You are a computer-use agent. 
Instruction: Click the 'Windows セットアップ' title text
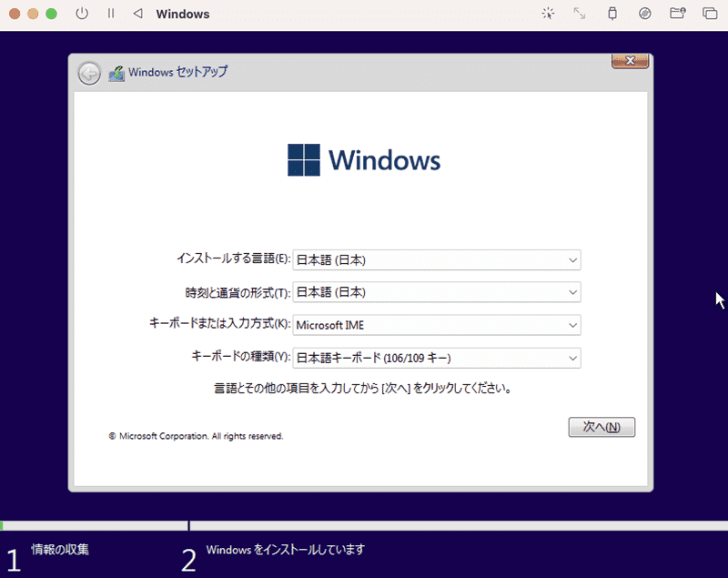pyautogui.click(x=177, y=72)
